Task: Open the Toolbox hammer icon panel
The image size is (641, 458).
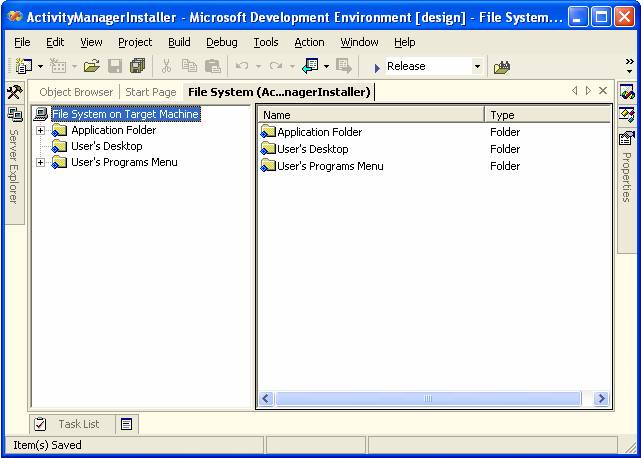Action: click(x=15, y=92)
